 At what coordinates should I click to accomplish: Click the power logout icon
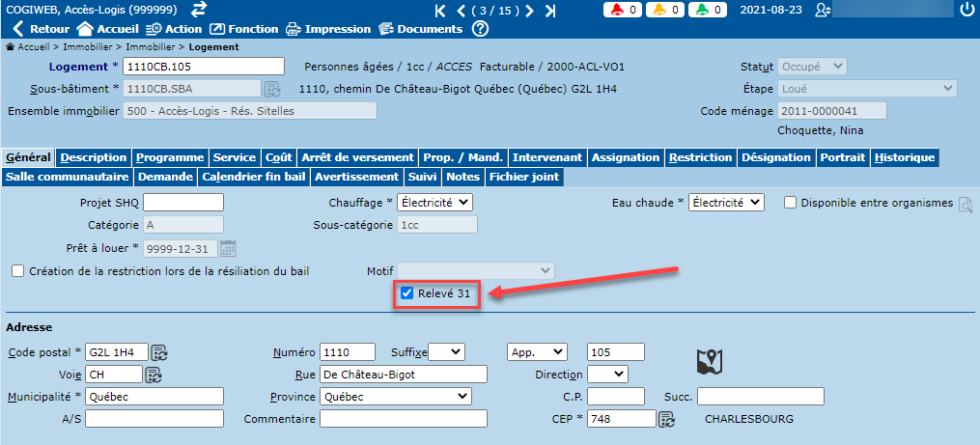pyautogui.click(x=966, y=10)
